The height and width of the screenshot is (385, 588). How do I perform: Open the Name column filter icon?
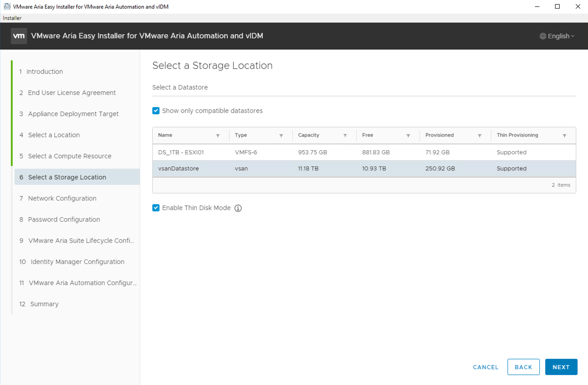pyautogui.click(x=218, y=135)
